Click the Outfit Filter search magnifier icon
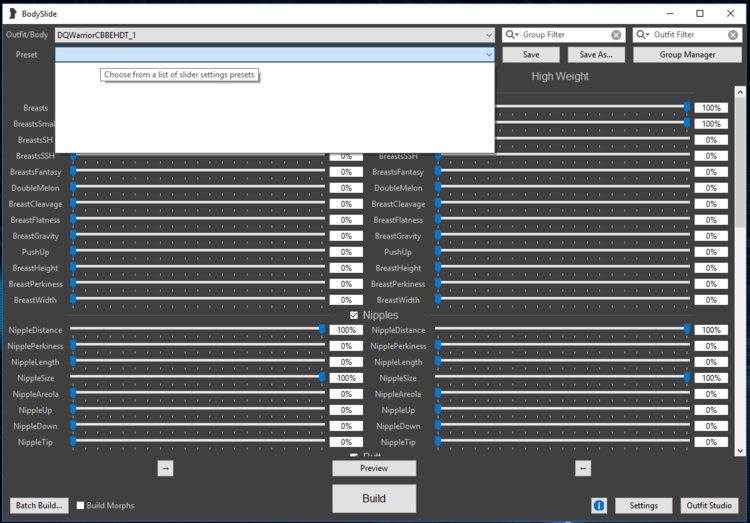 coord(642,34)
